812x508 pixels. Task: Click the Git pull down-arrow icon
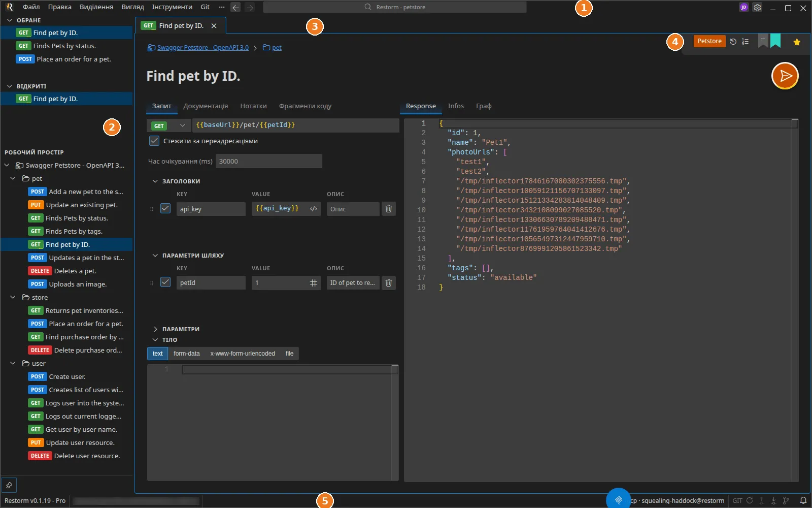[x=773, y=501]
